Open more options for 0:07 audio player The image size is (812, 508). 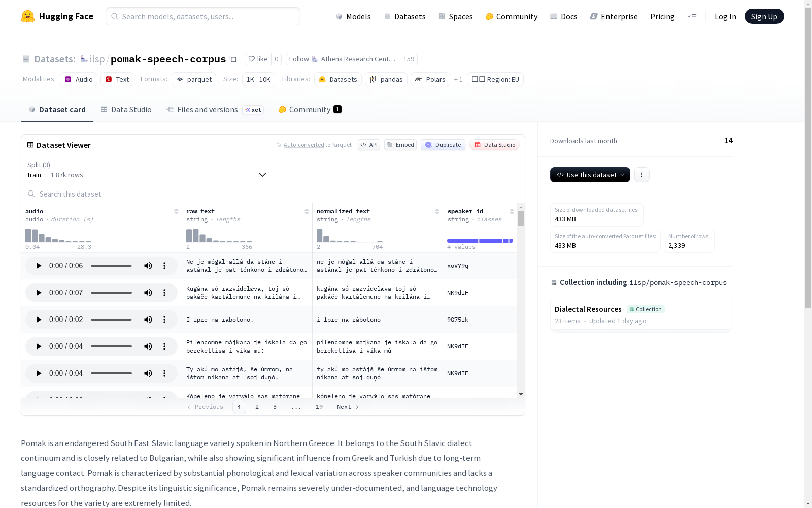click(164, 293)
